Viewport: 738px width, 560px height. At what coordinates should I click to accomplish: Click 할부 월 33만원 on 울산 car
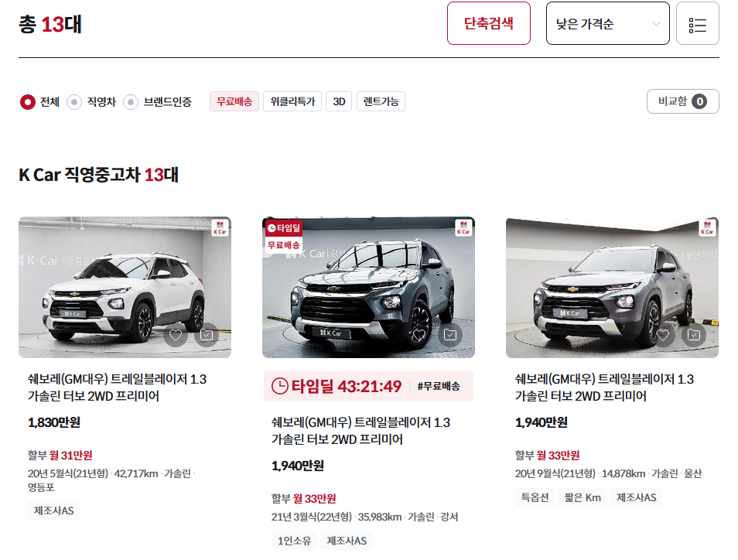(x=547, y=455)
